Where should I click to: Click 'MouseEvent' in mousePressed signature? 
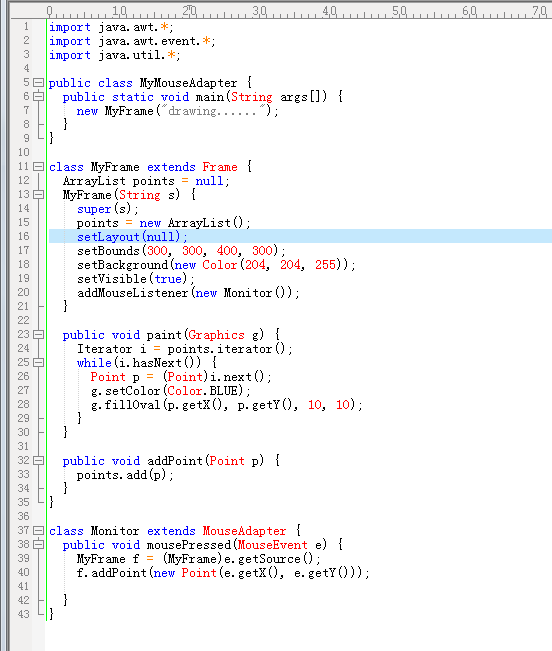click(x=272, y=545)
